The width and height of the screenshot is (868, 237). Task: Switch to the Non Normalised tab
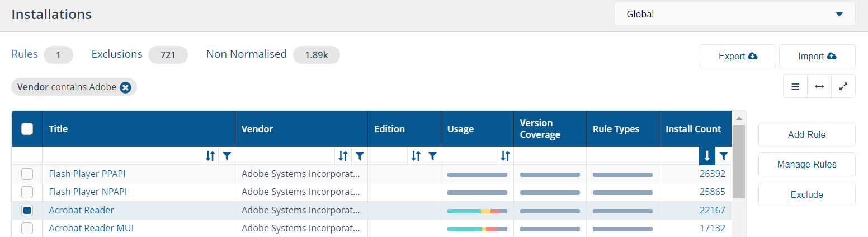coord(246,54)
